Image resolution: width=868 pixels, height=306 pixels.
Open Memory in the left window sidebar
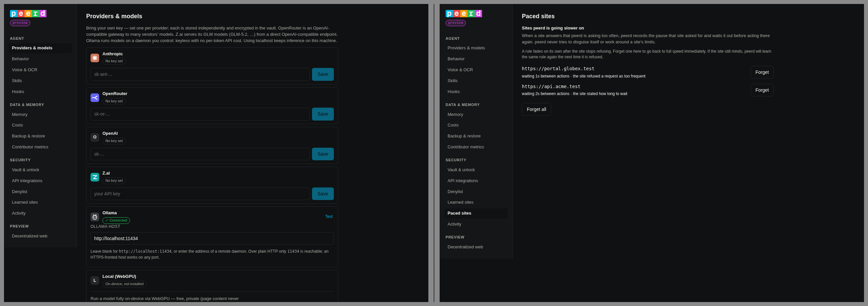(x=40, y=115)
